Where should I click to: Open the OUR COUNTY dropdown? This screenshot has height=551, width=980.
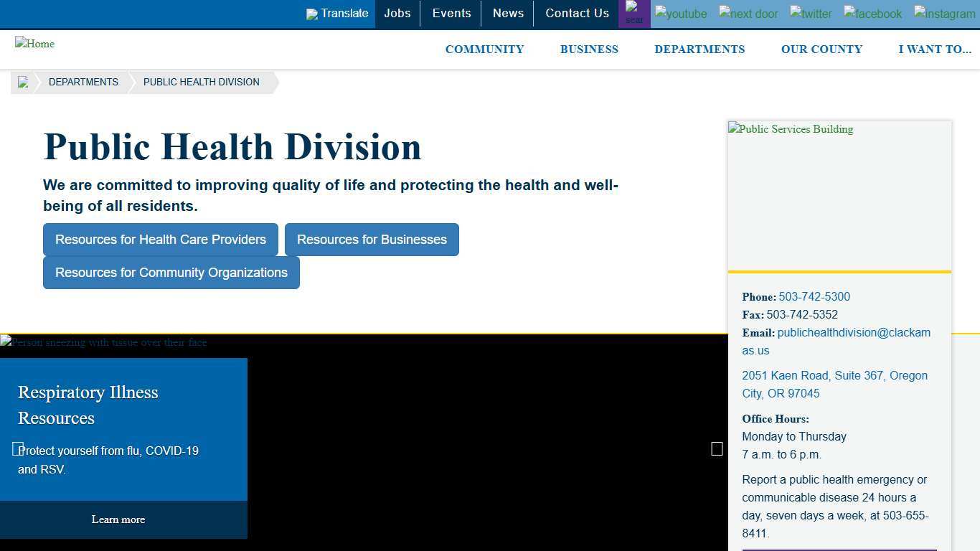click(x=821, y=49)
